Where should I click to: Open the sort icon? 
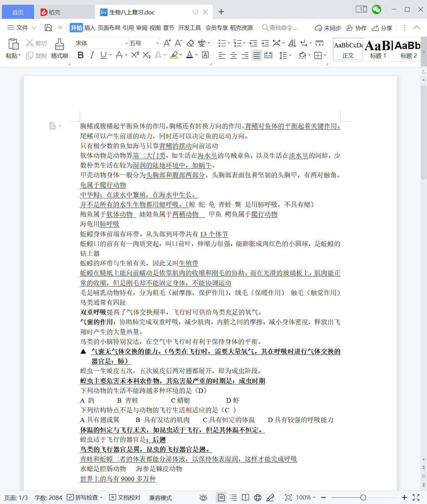point(292,43)
